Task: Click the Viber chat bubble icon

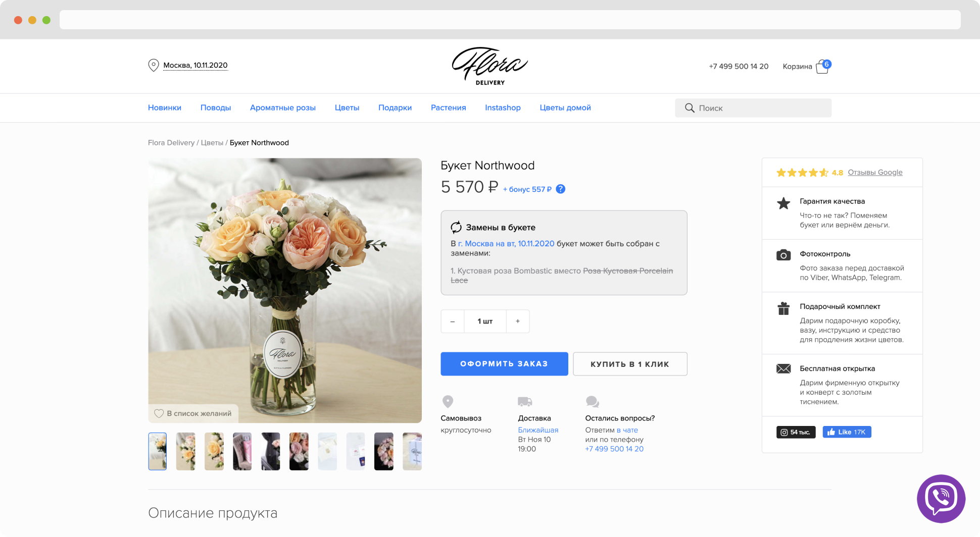Action: 941,499
